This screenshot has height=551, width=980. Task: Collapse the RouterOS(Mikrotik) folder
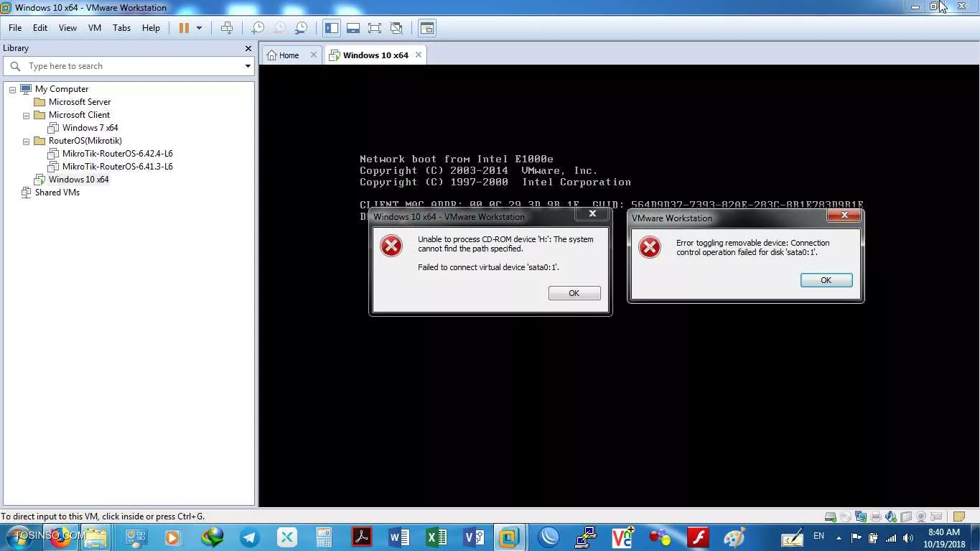click(26, 141)
